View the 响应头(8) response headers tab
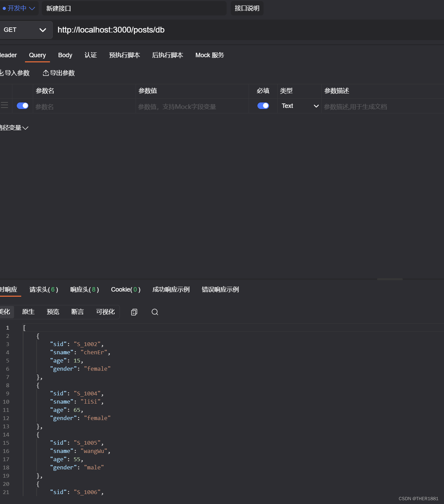The height and width of the screenshot is (504, 444). tap(84, 290)
